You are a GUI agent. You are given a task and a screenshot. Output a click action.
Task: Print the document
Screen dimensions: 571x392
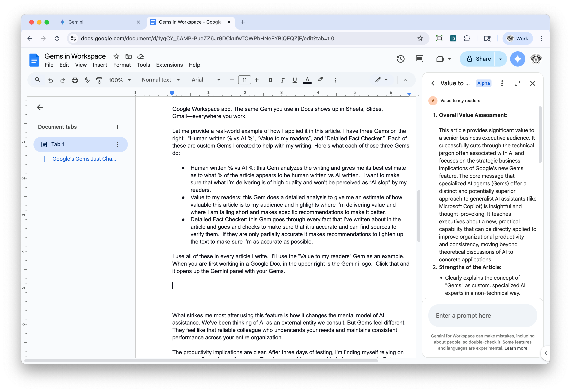coord(75,80)
